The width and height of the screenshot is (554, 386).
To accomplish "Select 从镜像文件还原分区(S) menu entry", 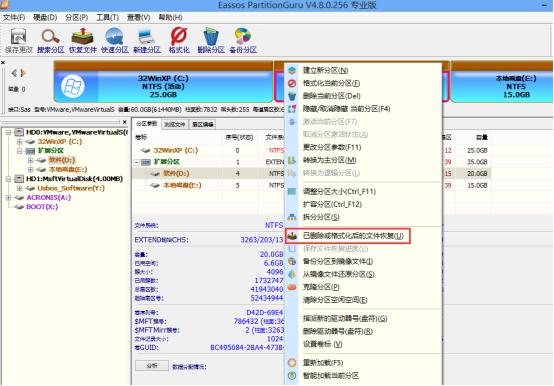I will coord(363,274).
